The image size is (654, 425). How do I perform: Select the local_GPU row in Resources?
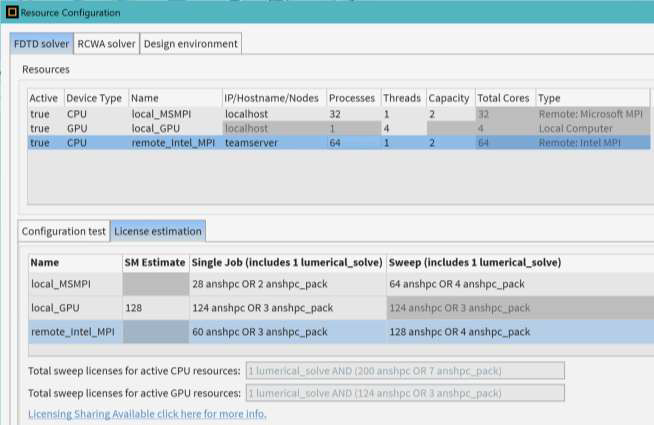339,128
